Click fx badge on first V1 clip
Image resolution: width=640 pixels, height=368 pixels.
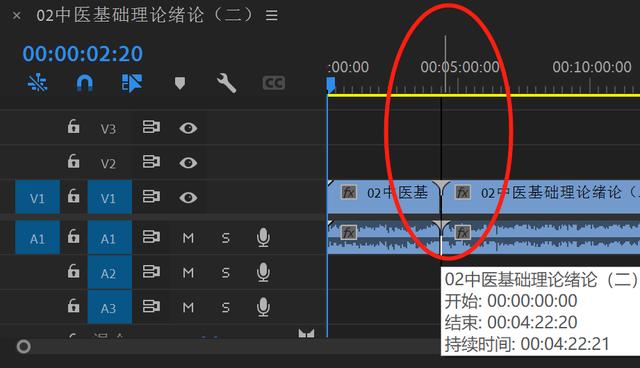tap(349, 192)
